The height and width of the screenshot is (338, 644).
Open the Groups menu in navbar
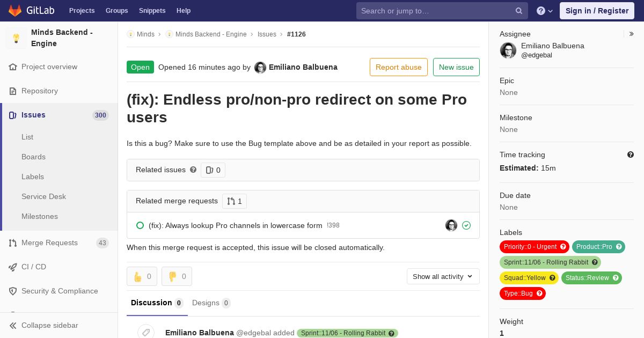pyautogui.click(x=117, y=11)
